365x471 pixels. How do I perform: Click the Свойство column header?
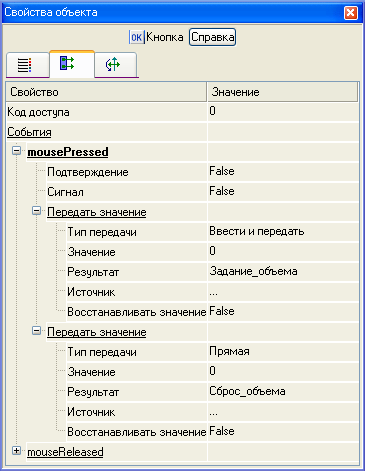click(106, 92)
